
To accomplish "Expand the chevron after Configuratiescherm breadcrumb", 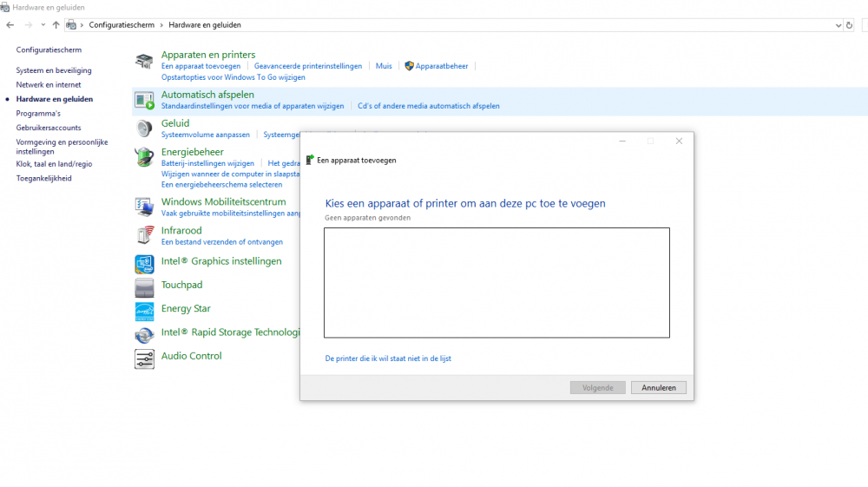I will coord(161,25).
